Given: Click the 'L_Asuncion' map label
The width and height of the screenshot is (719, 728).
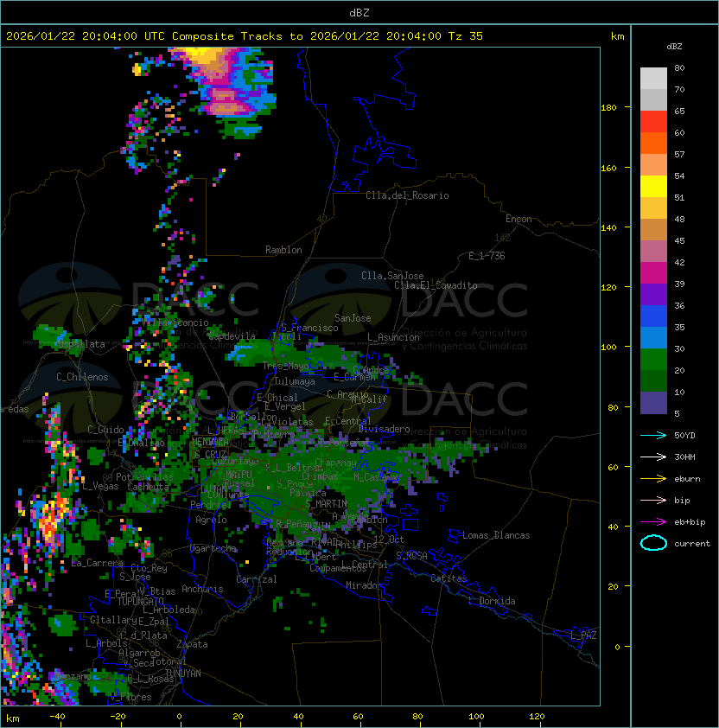Looking at the screenshot, I should point(393,337).
